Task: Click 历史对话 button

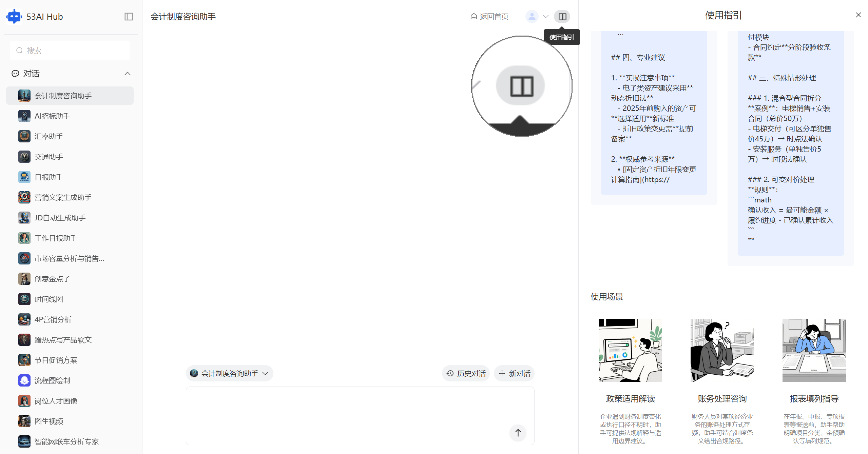Action: coord(466,373)
